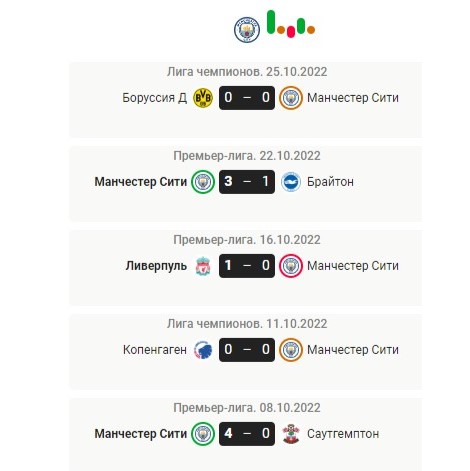
Task: Click the Саутгемптон team name
Action: [x=343, y=434]
